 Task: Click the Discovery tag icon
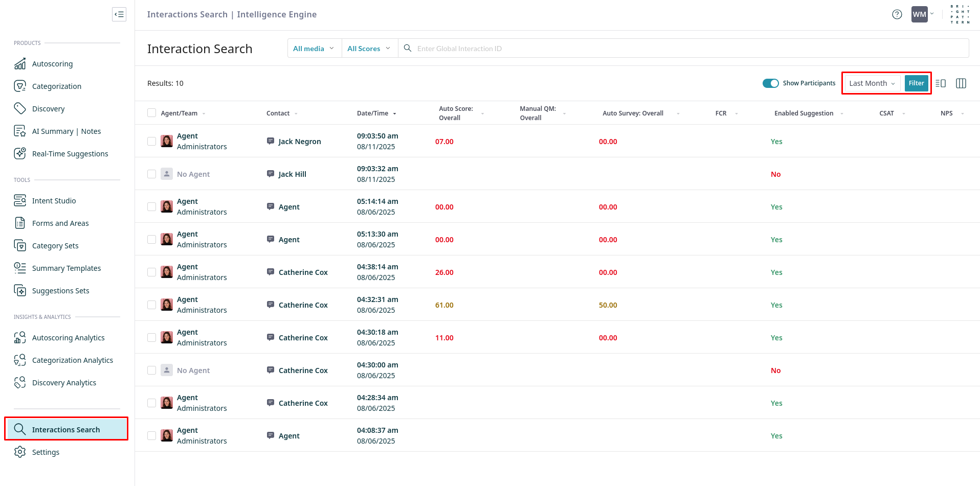20,108
